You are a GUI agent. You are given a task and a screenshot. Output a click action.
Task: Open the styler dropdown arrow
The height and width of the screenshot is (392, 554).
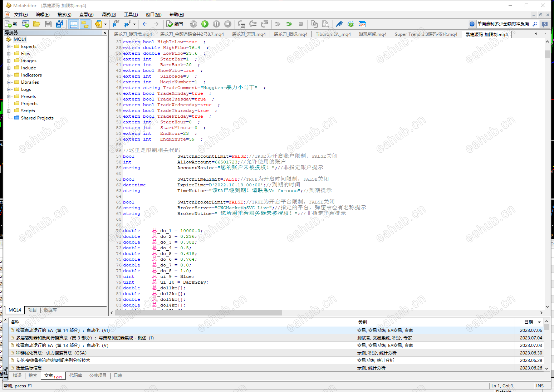105,24
